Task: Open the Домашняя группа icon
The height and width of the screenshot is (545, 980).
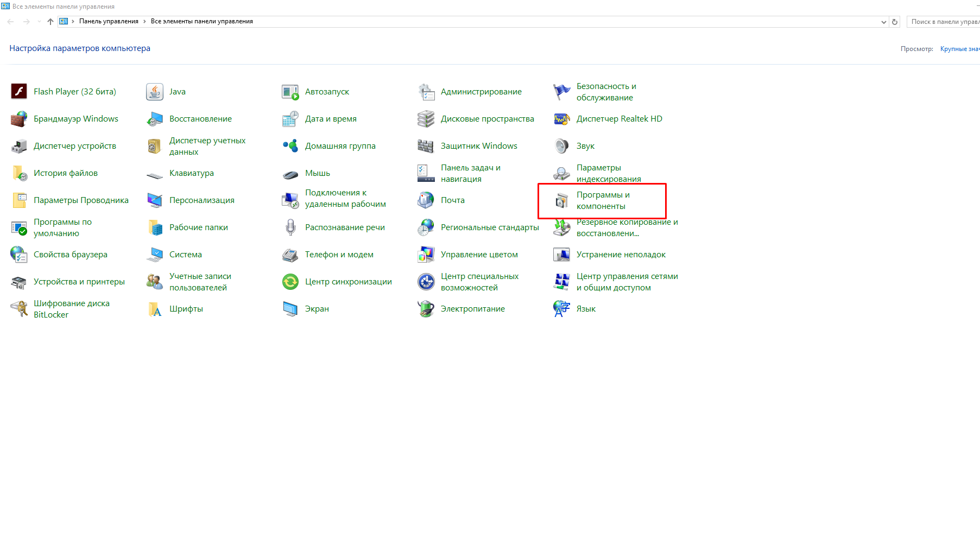Action: coord(290,146)
